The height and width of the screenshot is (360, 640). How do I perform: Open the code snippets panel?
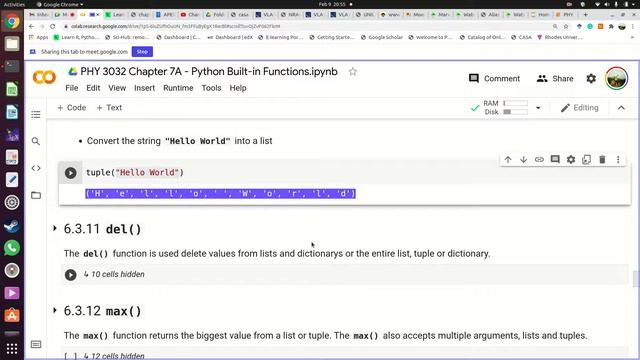pos(36,168)
